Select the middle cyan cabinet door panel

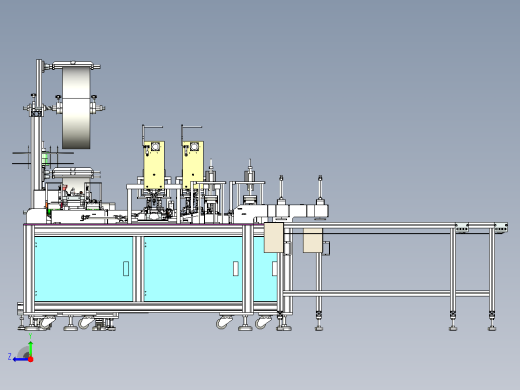(x=193, y=269)
